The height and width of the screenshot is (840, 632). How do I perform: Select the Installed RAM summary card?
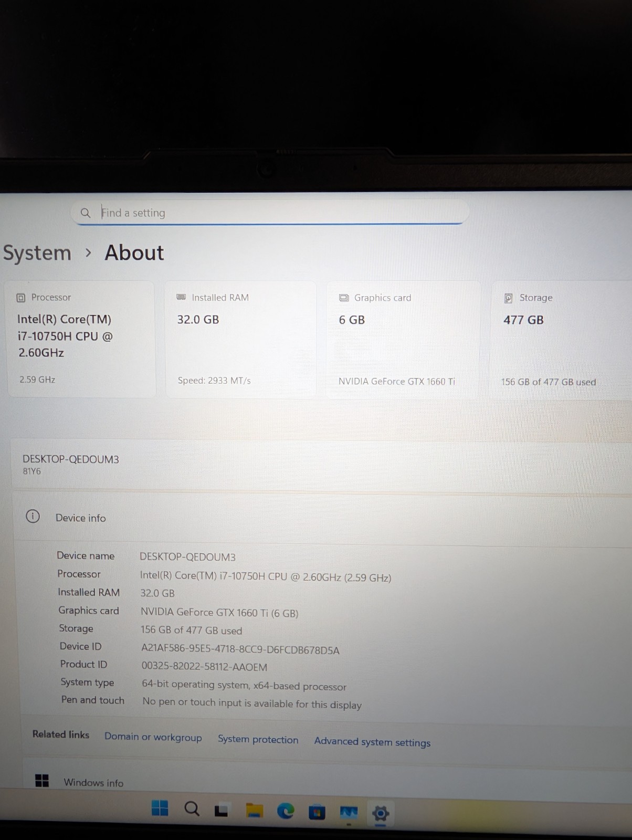click(x=241, y=340)
